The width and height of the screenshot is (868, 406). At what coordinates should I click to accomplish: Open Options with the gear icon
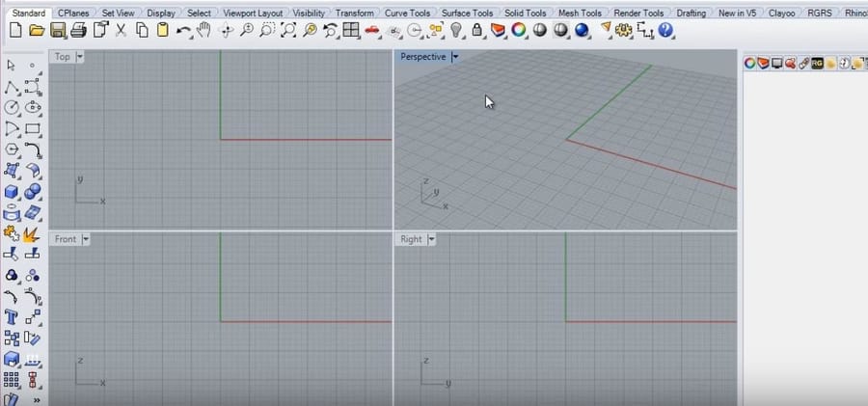click(624, 30)
